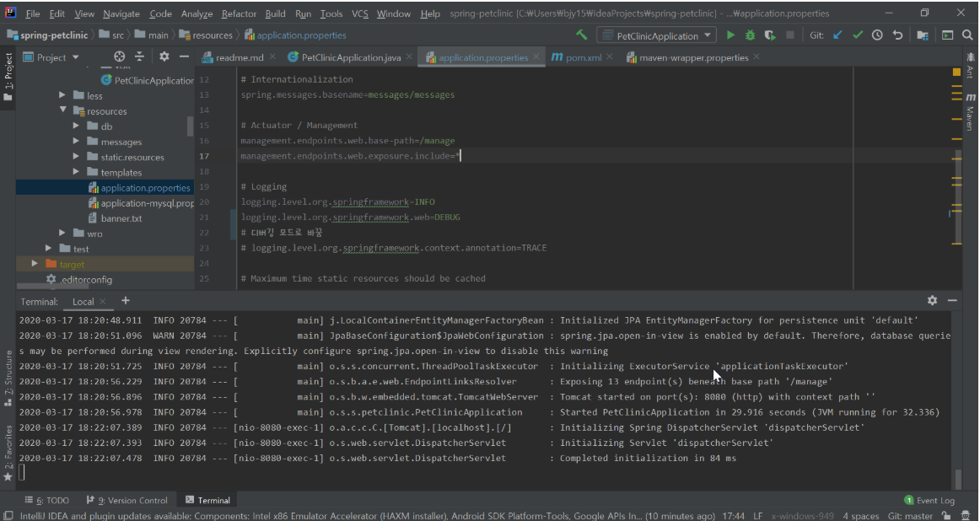Open Terminal panel settings gear

(932, 300)
